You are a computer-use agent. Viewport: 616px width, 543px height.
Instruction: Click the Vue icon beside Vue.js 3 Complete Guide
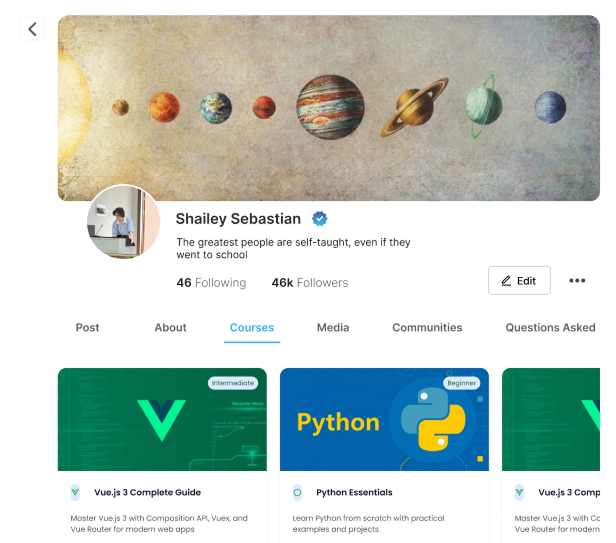point(75,492)
